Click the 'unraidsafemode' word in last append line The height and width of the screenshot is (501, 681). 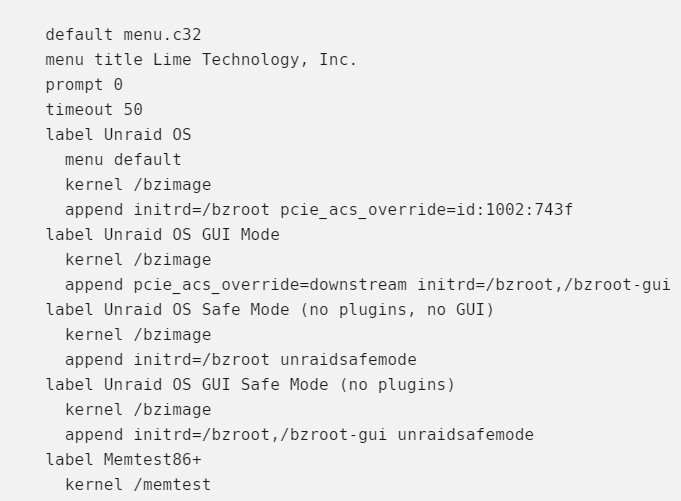[x=466, y=435]
